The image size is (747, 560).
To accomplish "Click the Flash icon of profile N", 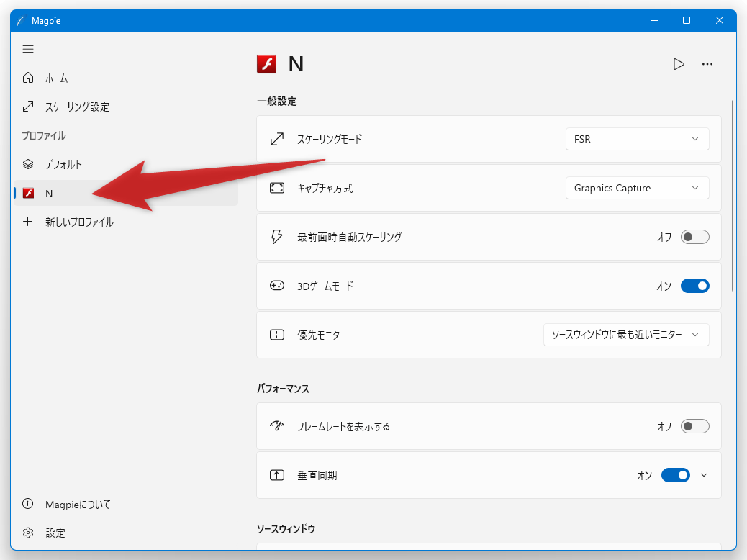I will coord(29,193).
